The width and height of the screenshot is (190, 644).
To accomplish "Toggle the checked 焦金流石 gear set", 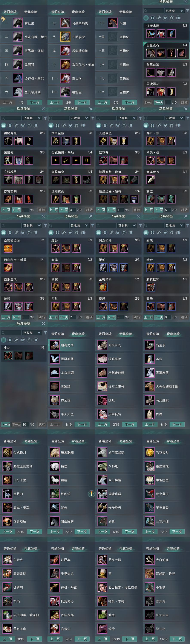I will click(x=166, y=50).
